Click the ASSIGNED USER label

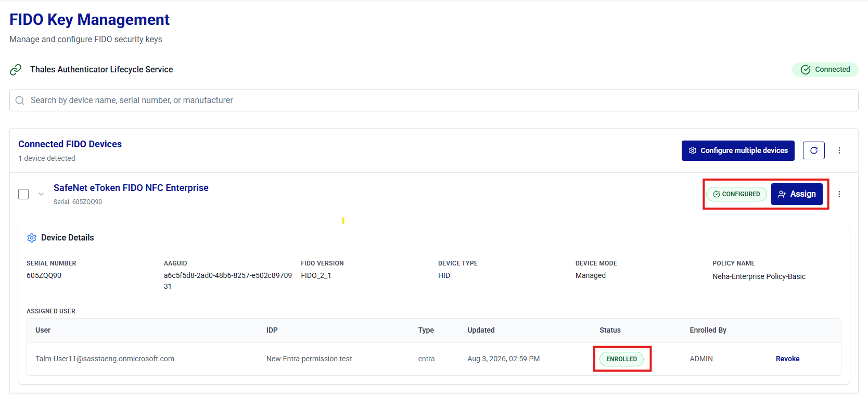(x=51, y=311)
